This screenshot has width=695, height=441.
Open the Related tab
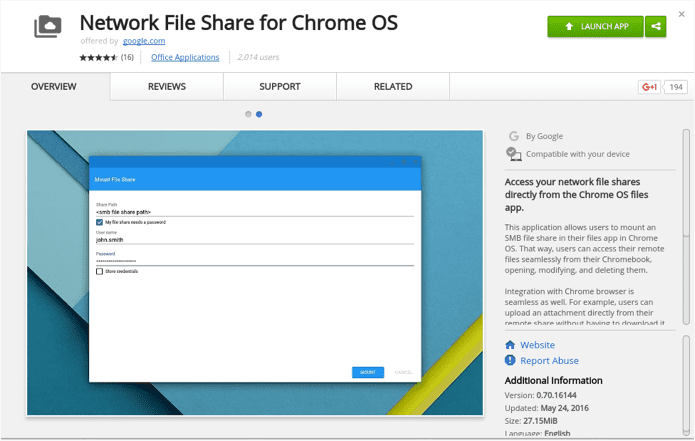(x=393, y=86)
